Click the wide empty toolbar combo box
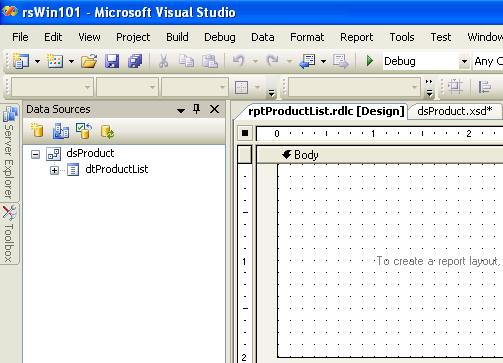This screenshot has width=503, height=363. [354, 87]
